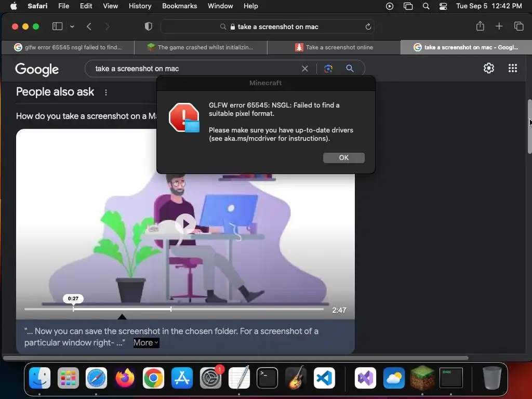Open the privacy report shield icon
Screen dimensions: 532x399
click(x=148, y=26)
